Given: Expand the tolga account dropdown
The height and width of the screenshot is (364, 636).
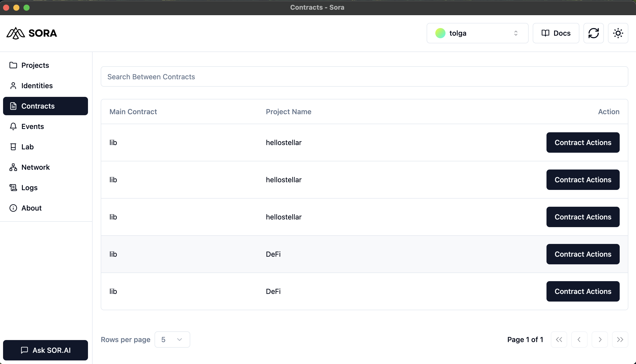Looking at the screenshot, I should pyautogui.click(x=477, y=33).
